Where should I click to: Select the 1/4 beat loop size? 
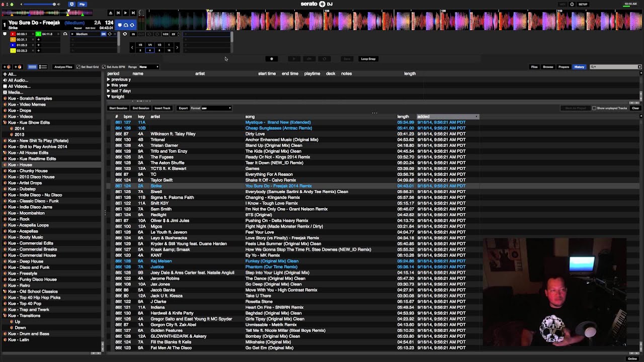tap(150, 45)
